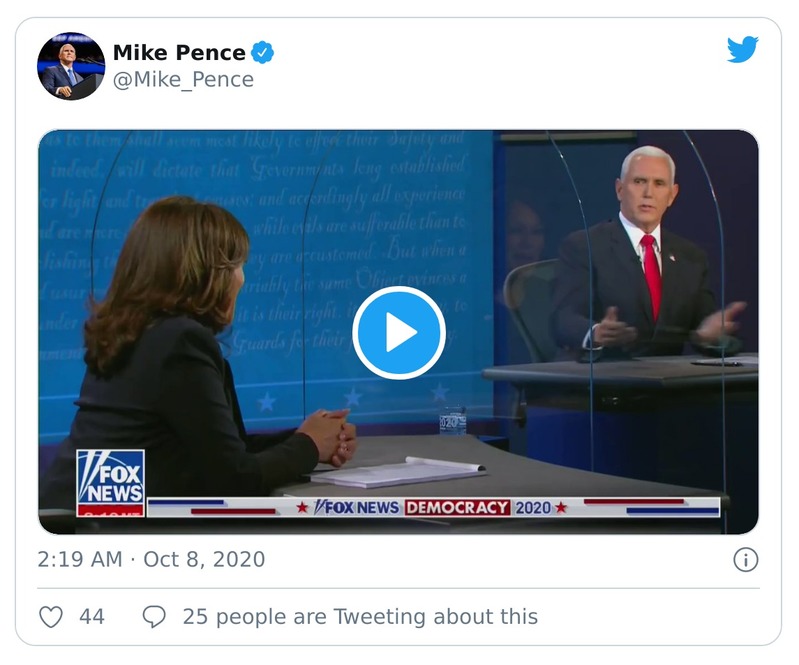This screenshot has width=799, height=665.
Task: Click the Fox News logo in video
Action: [110, 481]
